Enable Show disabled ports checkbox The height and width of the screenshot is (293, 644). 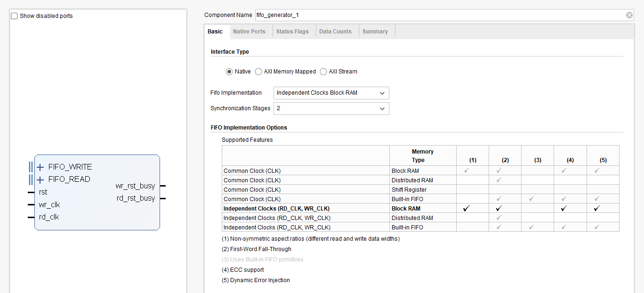click(15, 16)
